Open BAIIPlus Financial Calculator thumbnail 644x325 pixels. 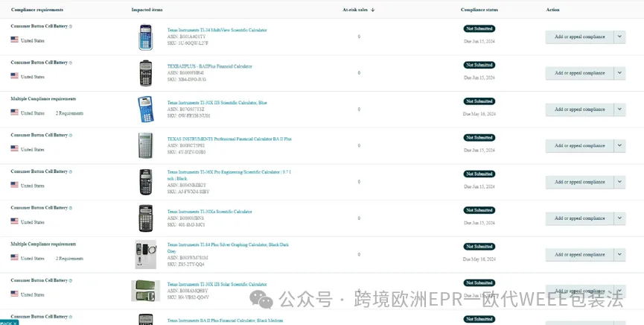click(x=145, y=73)
